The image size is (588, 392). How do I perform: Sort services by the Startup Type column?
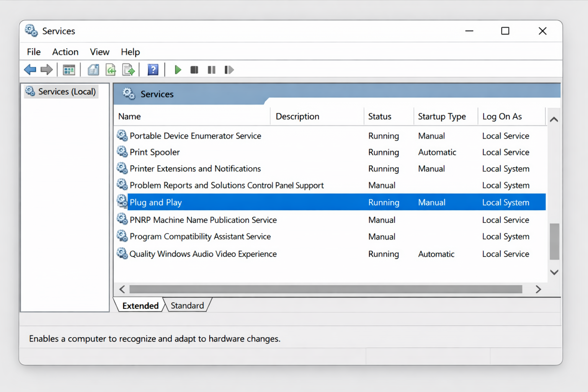(x=441, y=116)
